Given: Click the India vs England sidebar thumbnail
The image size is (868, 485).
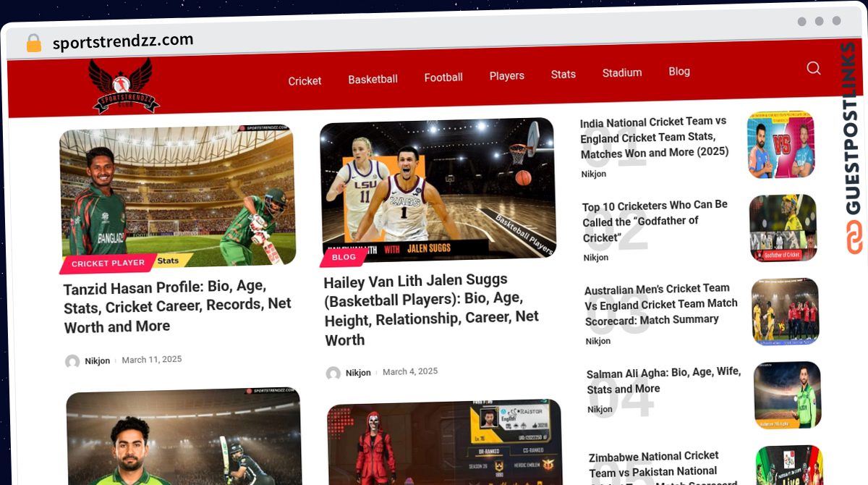Looking at the screenshot, I should [x=780, y=144].
